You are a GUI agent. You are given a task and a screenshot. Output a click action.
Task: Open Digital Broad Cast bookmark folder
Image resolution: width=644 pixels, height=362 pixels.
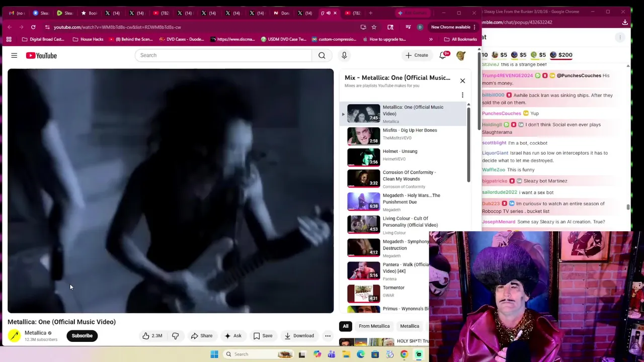tap(43, 39)
